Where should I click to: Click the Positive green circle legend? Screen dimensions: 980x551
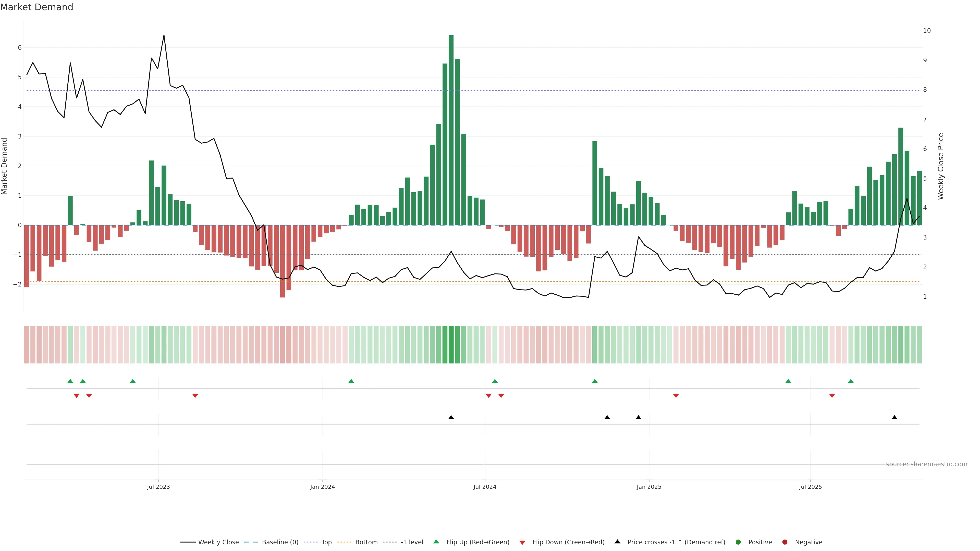click(738, 542)
